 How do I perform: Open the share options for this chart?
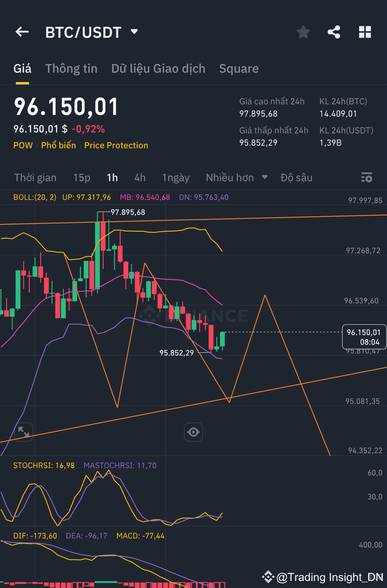[334, 32]
